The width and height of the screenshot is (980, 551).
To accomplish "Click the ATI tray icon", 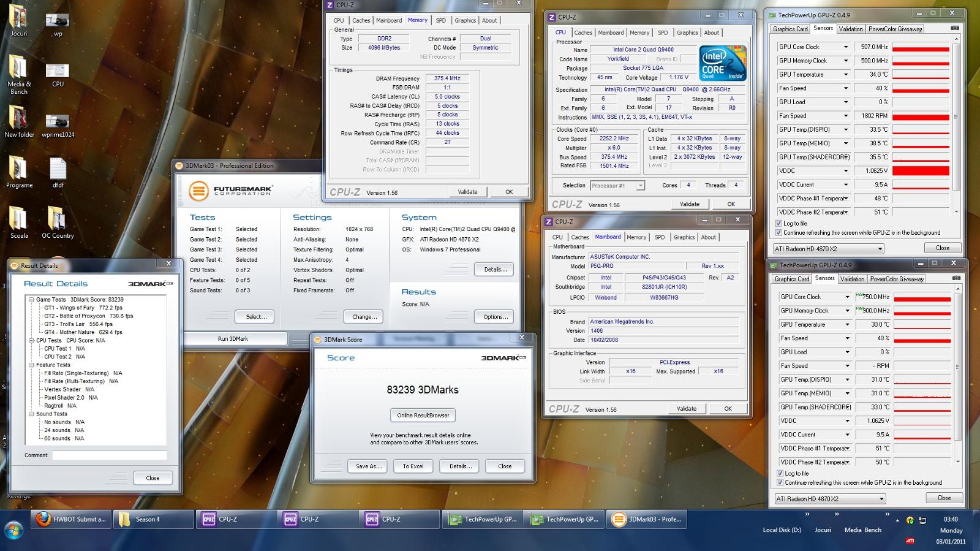I will pos(910,541).
